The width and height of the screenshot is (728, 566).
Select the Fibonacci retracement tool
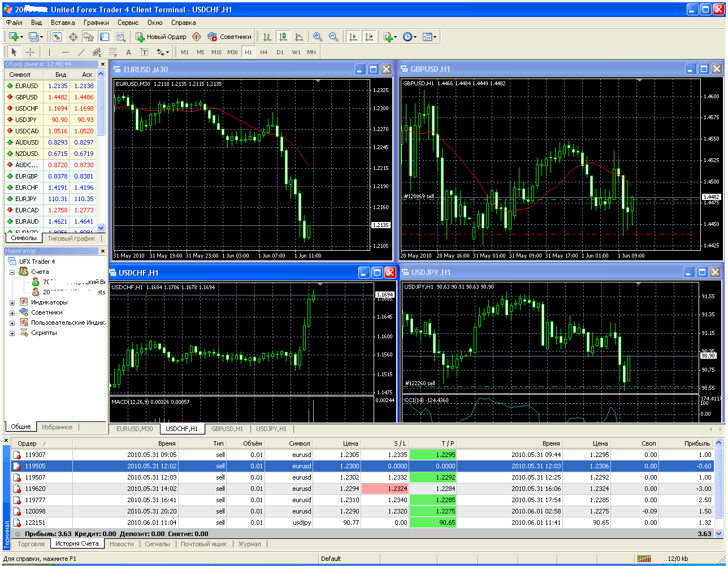pos(112,52)
